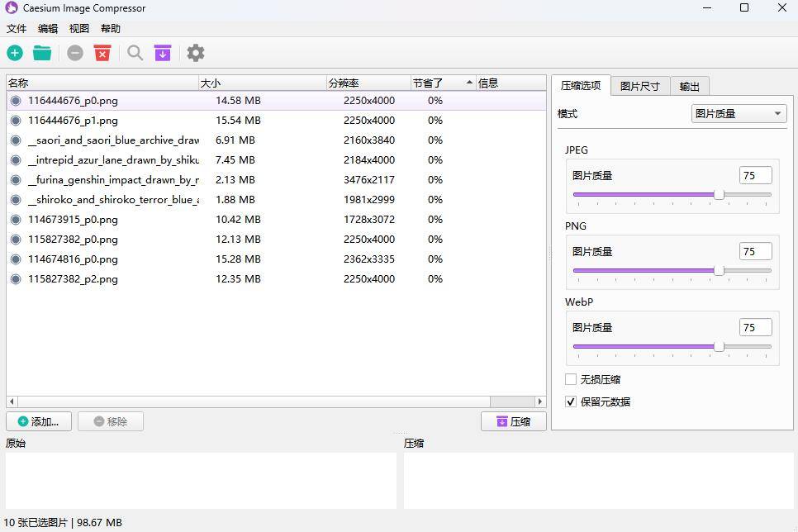Click the green add images toolbar icon
798x532 pixels.
15,53
